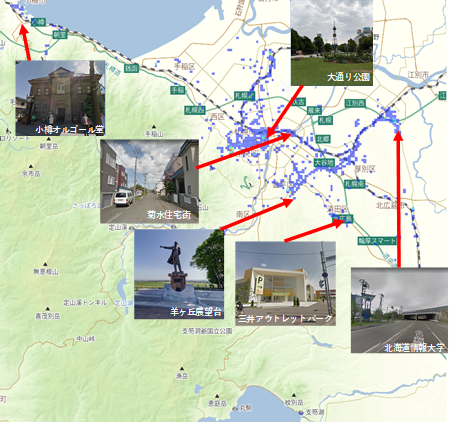Click the 手稲山 mountain peak marker
451x423 pixels.
pos(154,127)
